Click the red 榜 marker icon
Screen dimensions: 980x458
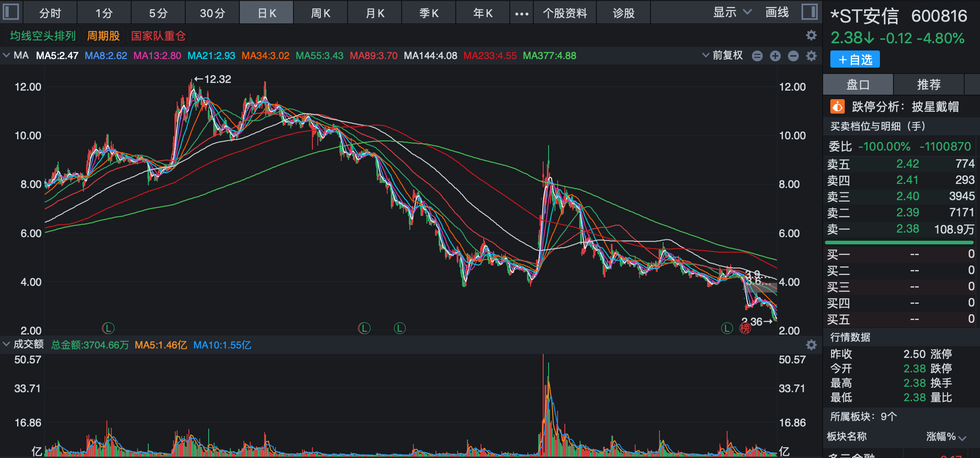point(745,329)
